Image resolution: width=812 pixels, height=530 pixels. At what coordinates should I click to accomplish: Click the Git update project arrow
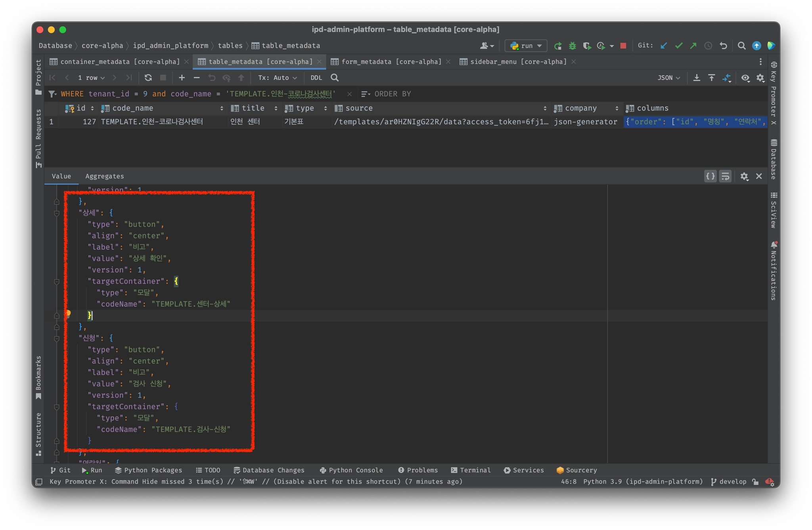coord(664,46)
